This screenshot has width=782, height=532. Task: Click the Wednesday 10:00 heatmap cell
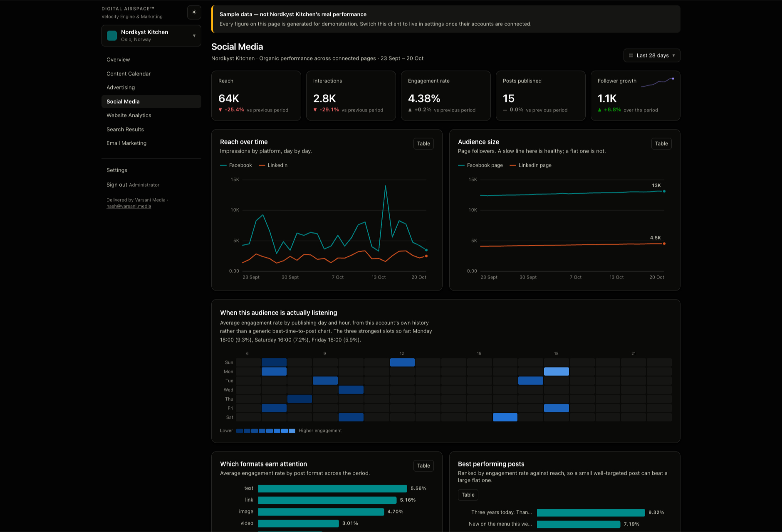pyautogui.click(x=351, y=390)
